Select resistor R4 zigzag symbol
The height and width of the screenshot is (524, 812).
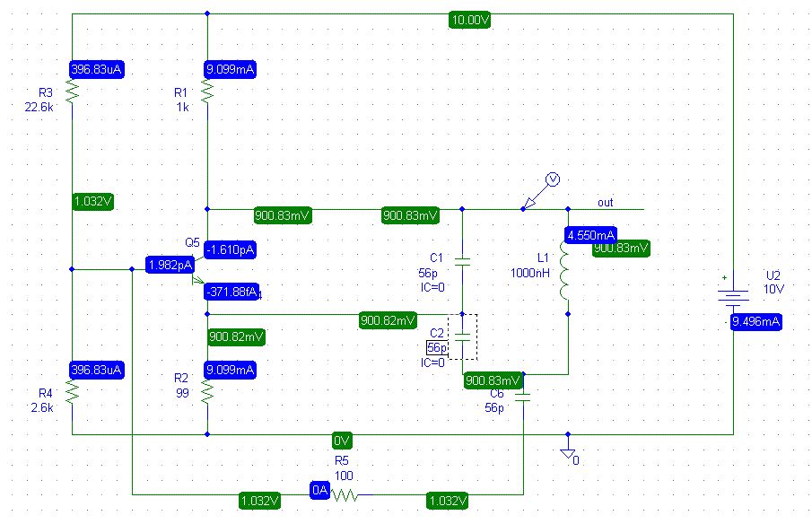click(72, 392)
